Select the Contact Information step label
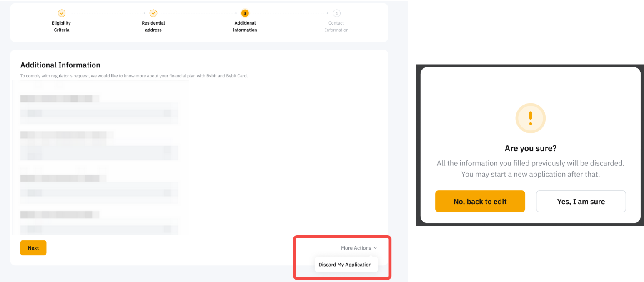Viewport: 644px width, 282px height. pyautogui.click(x=336, y=26)
